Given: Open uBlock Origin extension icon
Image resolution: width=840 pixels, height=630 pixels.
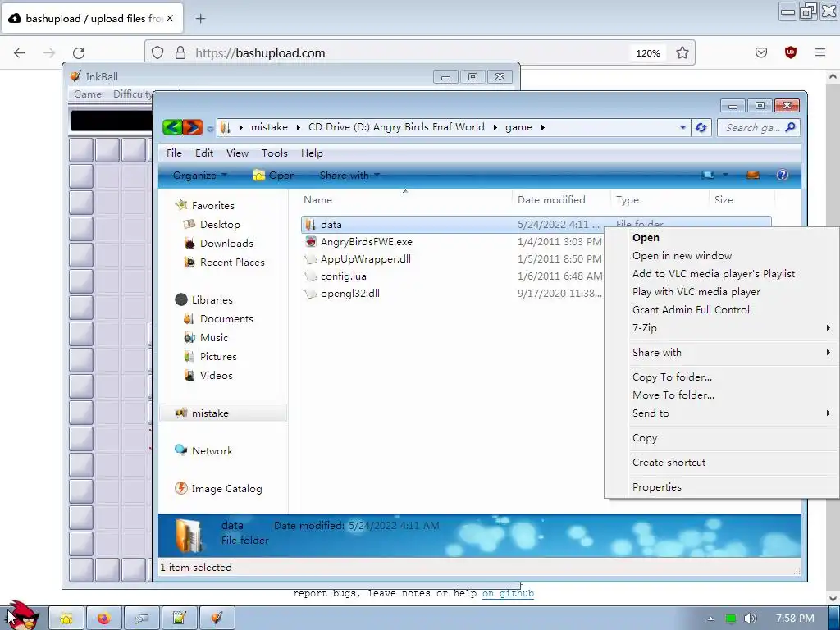Looking at the screenshot, I should tap(791, 52).
